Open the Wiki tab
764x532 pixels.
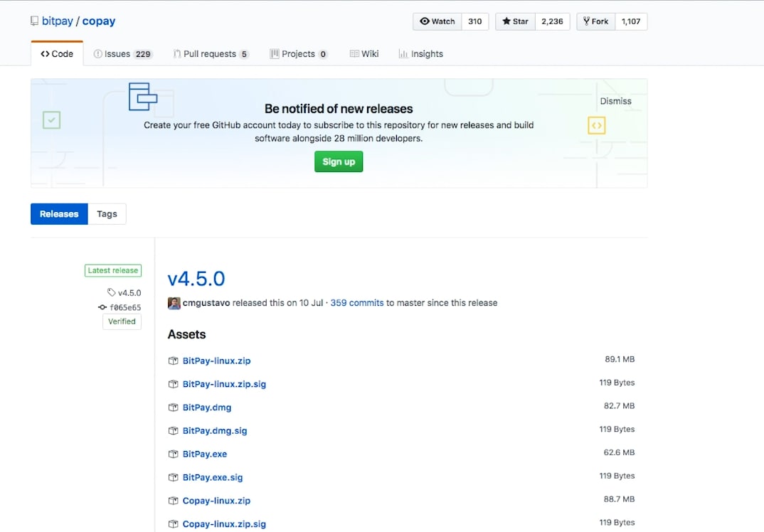(x=364, y=53)
